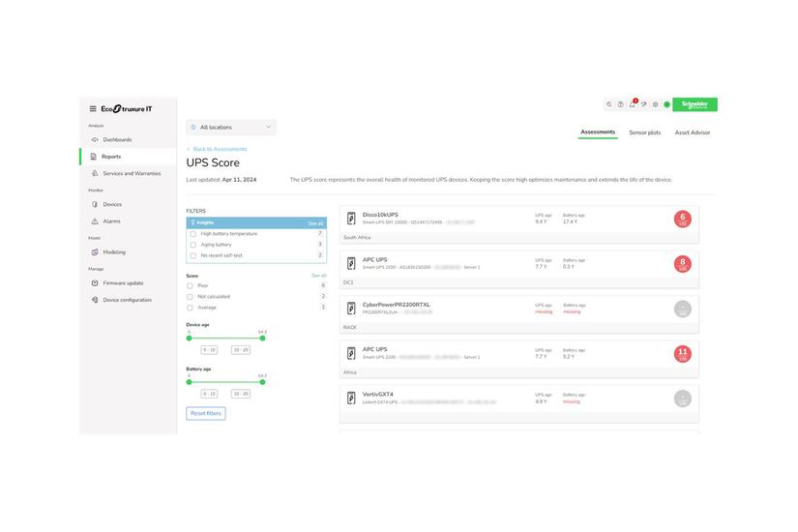This screenshot has width=798, height=532.
Task: Click the Firmware update icon in sidebar
Action: (x=95, y=283)
